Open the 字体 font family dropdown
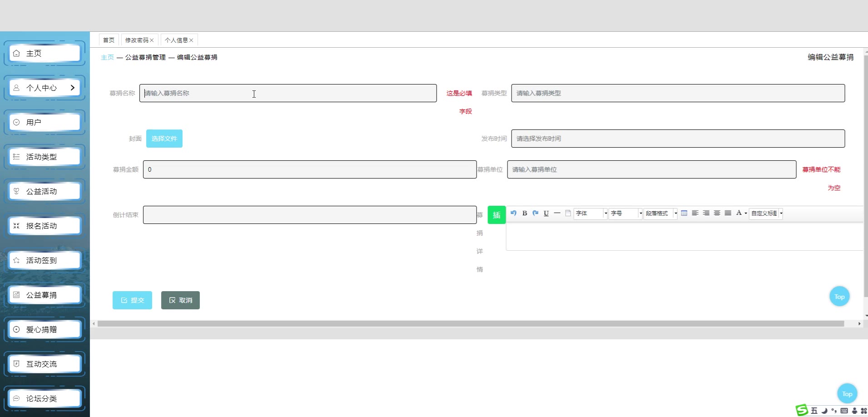Image resolution: width=868 pixels, height=417 pixels. (x=591, y=213)
